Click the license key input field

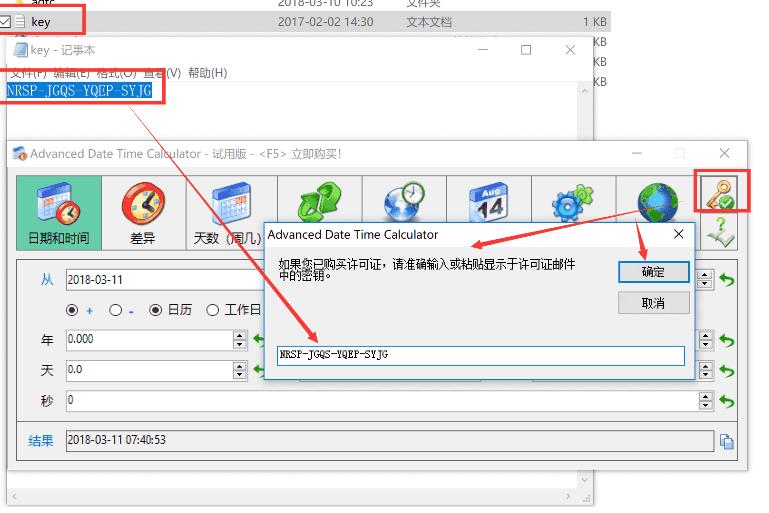click(x=481, y=356)
